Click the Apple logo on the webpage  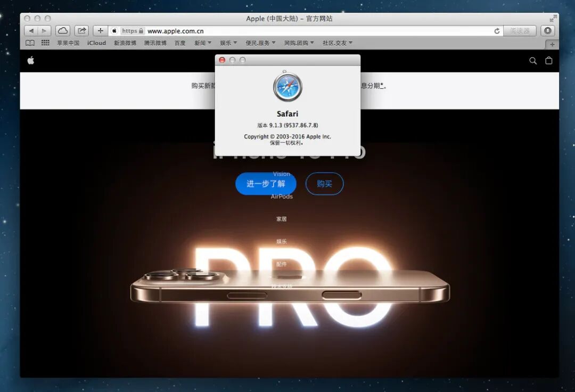[x=31, y=61]
